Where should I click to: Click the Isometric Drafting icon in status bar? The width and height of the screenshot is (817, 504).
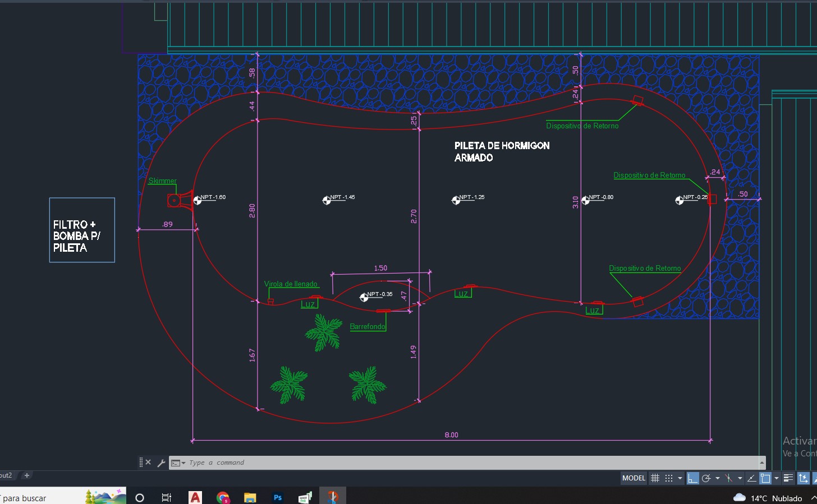(728, 478)
